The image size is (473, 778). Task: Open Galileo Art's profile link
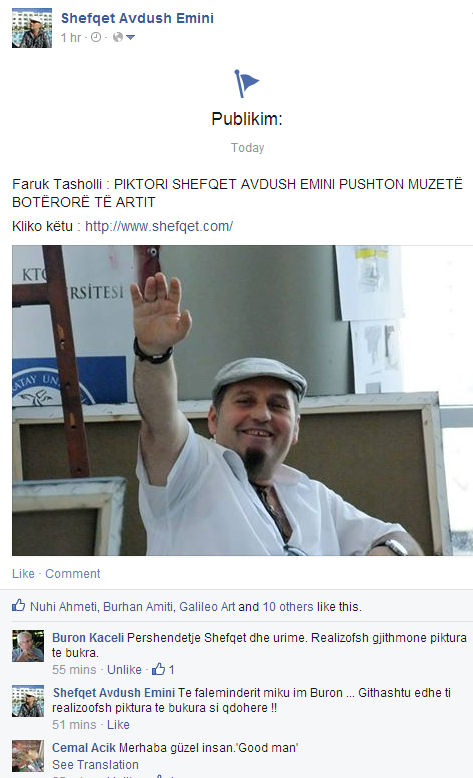207,606
